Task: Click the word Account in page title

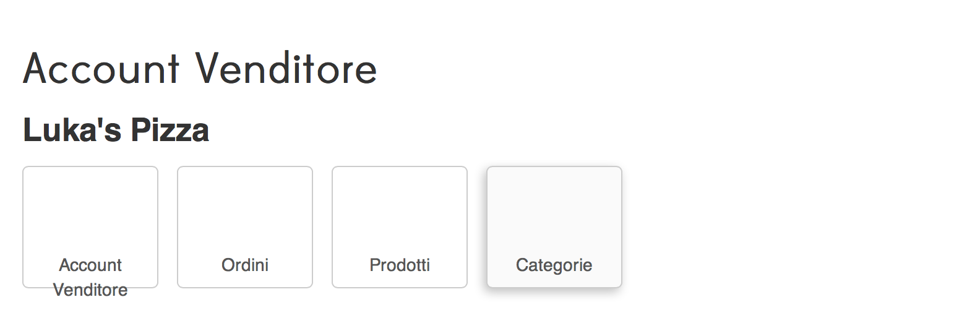Action: tap(101, 68)
